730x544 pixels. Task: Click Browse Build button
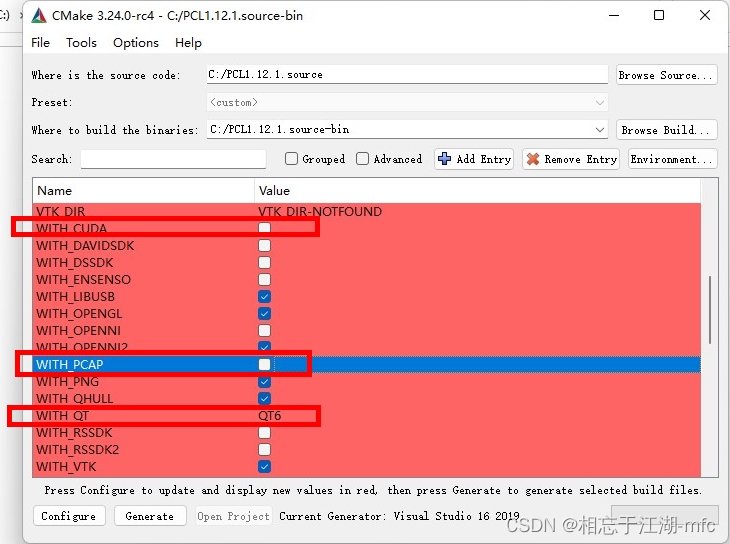[666, 130]
